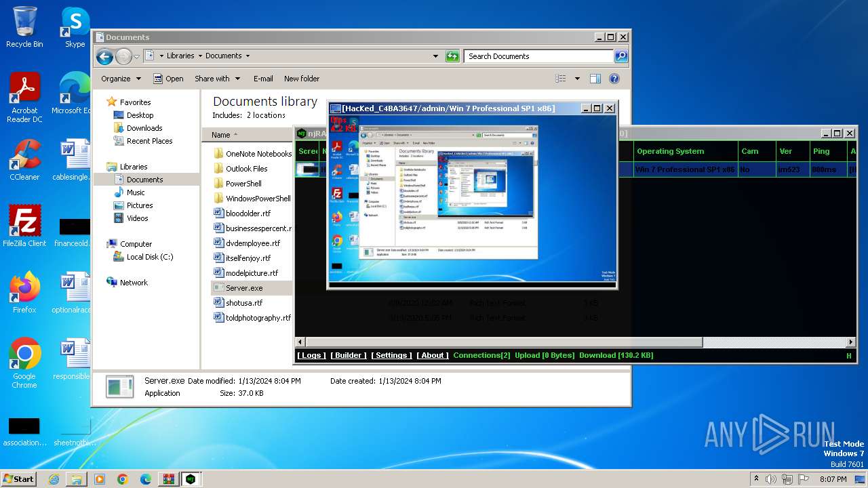Open the optionalrace Word document icon
This screenshot has width=868, height=488.
click(71, 293)
